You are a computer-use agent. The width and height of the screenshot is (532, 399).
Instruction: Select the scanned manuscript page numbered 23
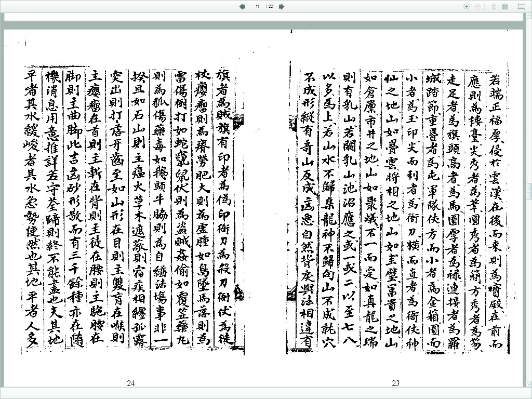pos(397,208)
